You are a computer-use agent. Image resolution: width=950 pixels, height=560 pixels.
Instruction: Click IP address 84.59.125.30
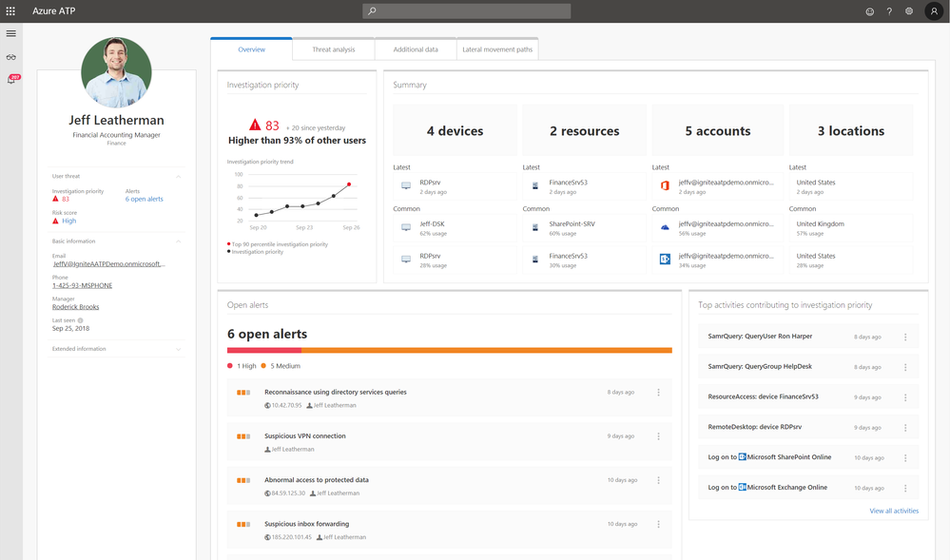pos(288,493)
